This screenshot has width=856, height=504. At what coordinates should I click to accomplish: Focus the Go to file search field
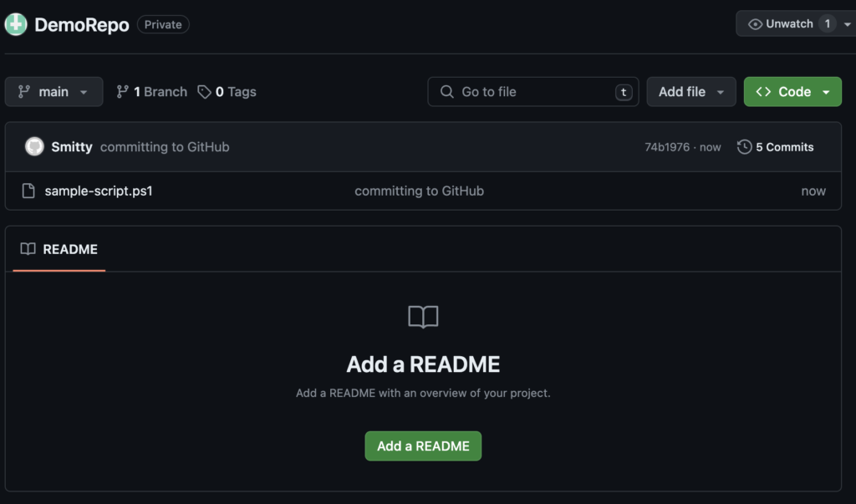tap(532, 92)
